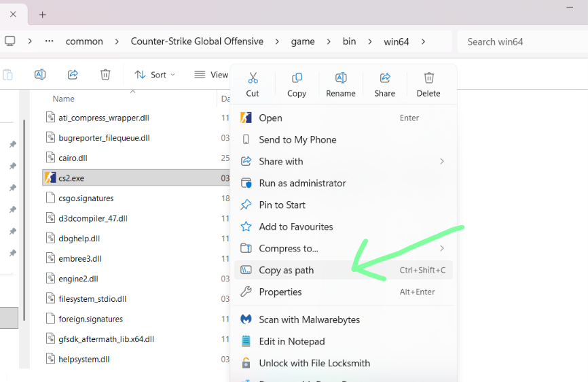Choose Edit in Notepad

tap(343, 341)
